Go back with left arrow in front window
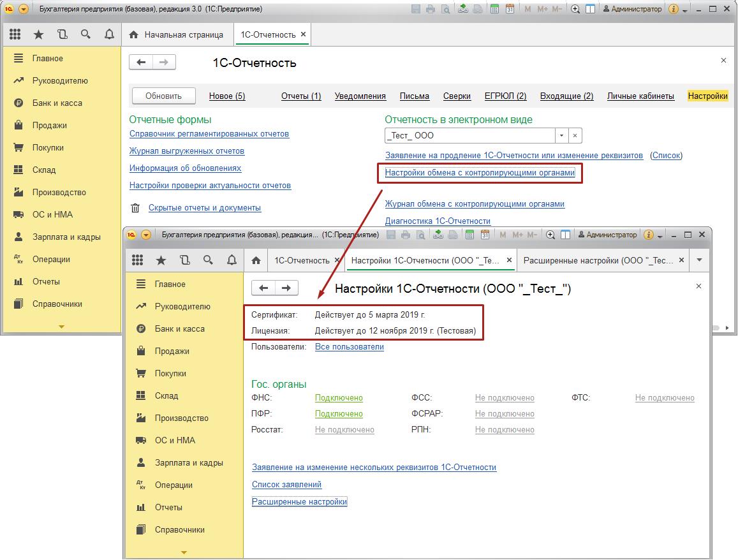Viewport: 738px width, 560px height. 263,288
